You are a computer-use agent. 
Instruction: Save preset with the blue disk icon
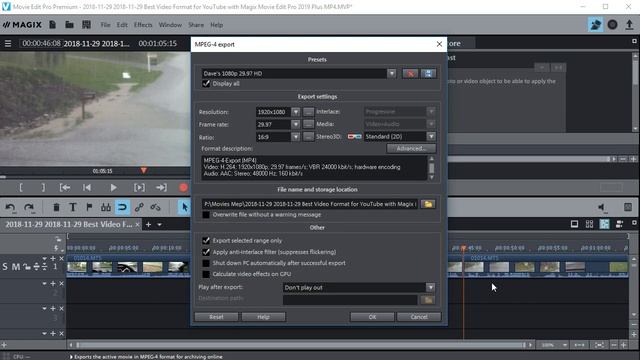(428, 73)
